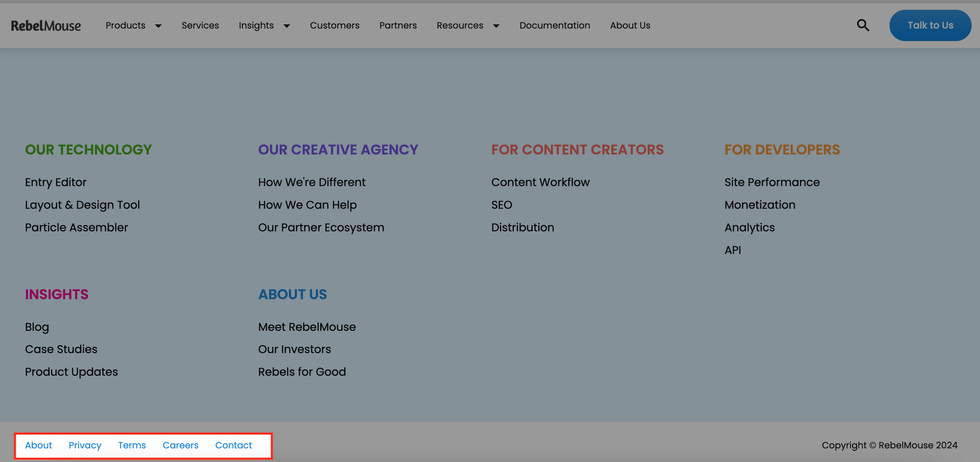Click the search magnifier icon

point(862,25)
